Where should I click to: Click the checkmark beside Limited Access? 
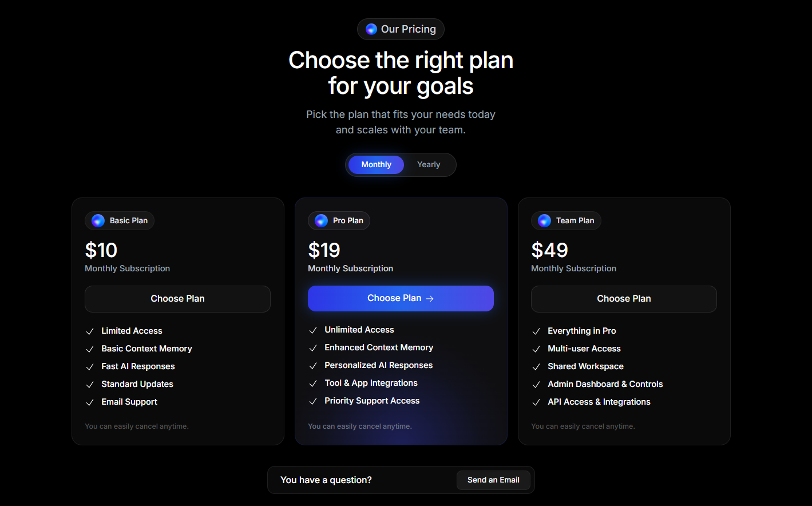(x=90, y=331)
